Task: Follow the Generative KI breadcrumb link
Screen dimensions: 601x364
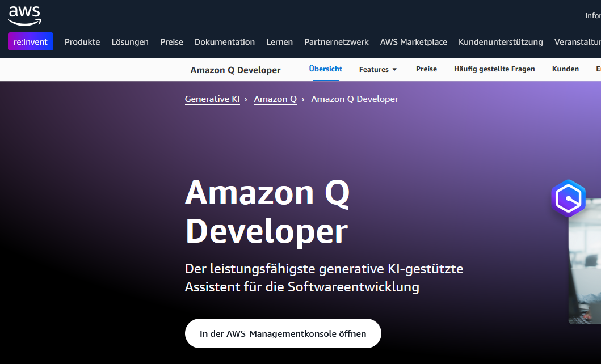Action: (212, 99)
